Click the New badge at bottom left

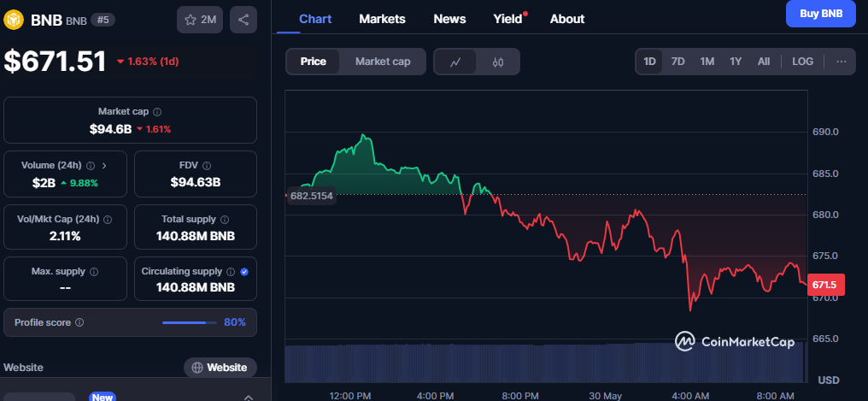click(103, 397)
